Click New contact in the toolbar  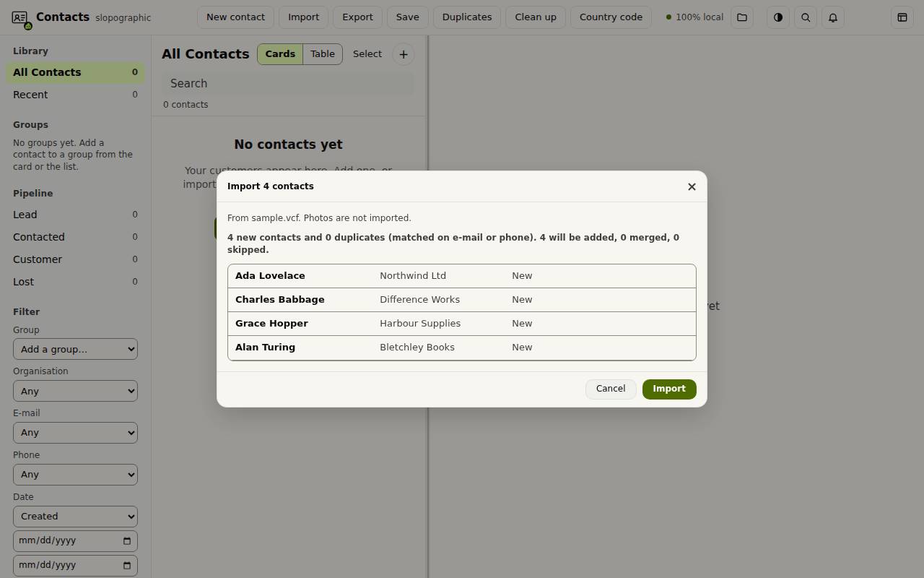tap(235, 17)
